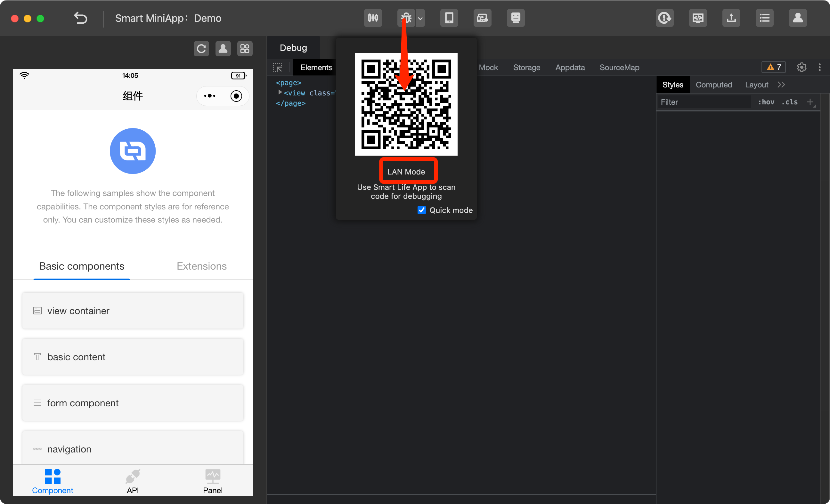Toggle .cls class editor
The width and height of the screenshot is (830, 504).
click(790, 102)
